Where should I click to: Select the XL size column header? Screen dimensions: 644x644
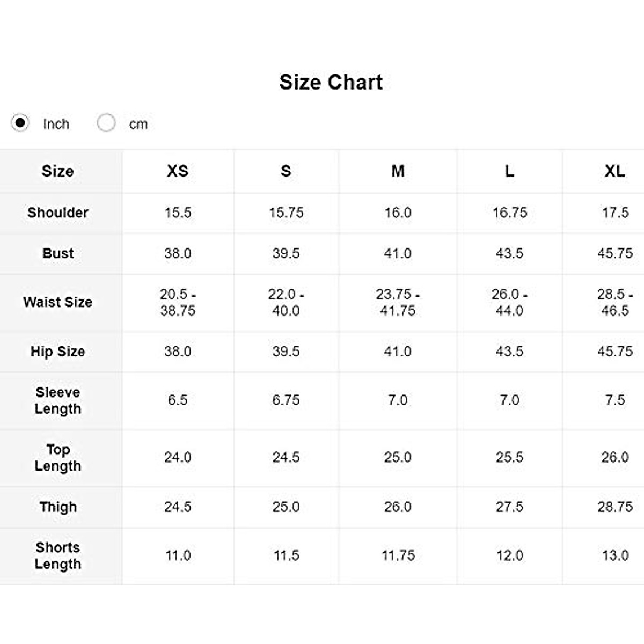click(614, 171)
